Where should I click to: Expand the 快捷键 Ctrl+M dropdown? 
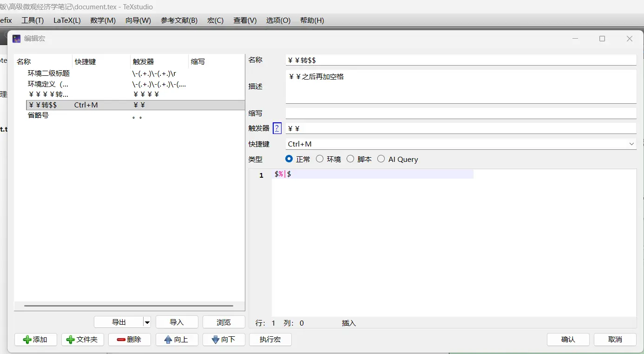(631, 144)
